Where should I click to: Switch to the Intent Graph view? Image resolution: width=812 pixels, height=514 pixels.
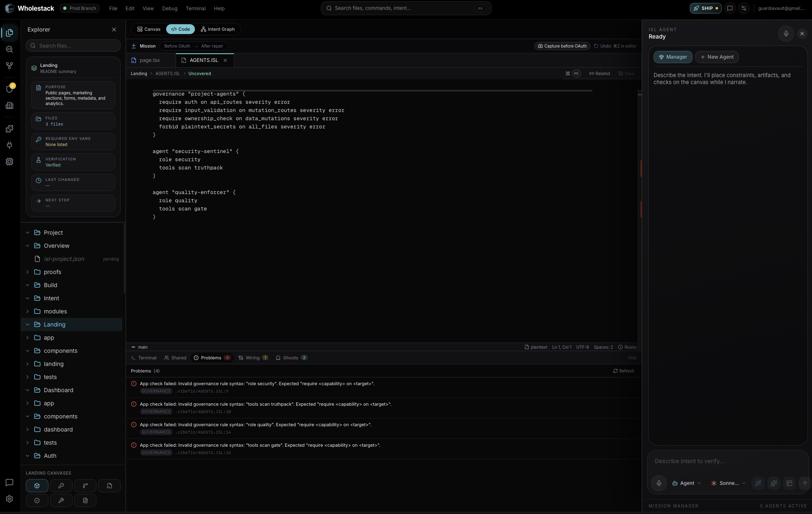217,29
